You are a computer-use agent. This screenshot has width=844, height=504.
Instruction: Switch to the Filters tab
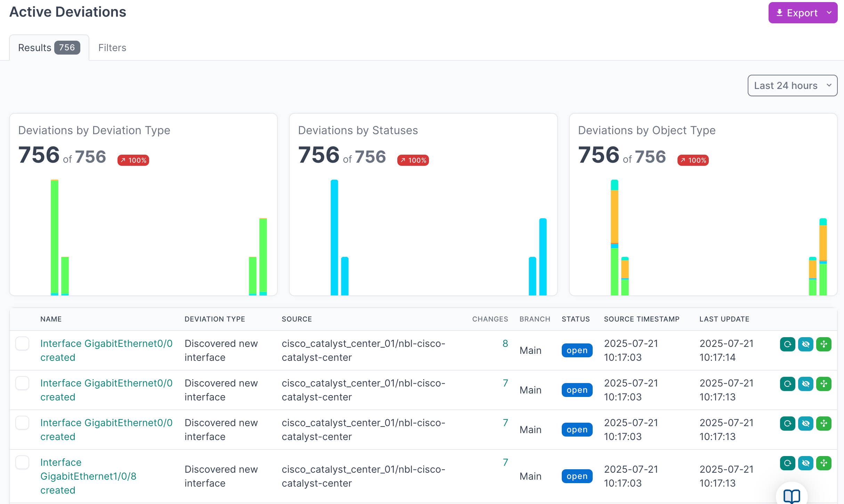tap(112, 48)
